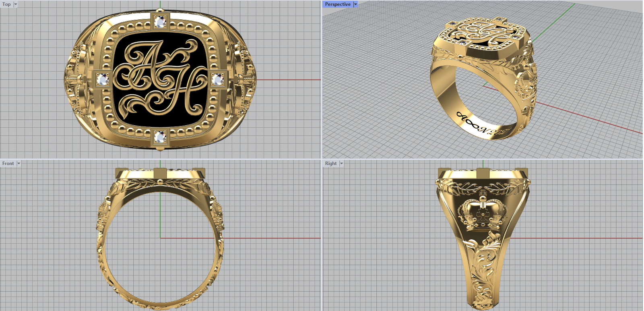The height and width of the screenshot is (311, 644).
Task: Click the Top viewport title label
Action: click(x=6, y=4)
